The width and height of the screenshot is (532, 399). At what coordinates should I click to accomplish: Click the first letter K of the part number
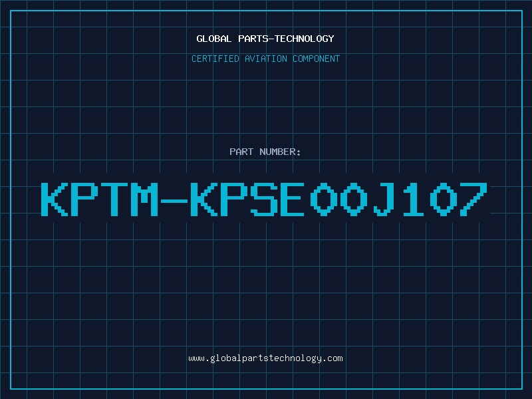tap(55, 199)
